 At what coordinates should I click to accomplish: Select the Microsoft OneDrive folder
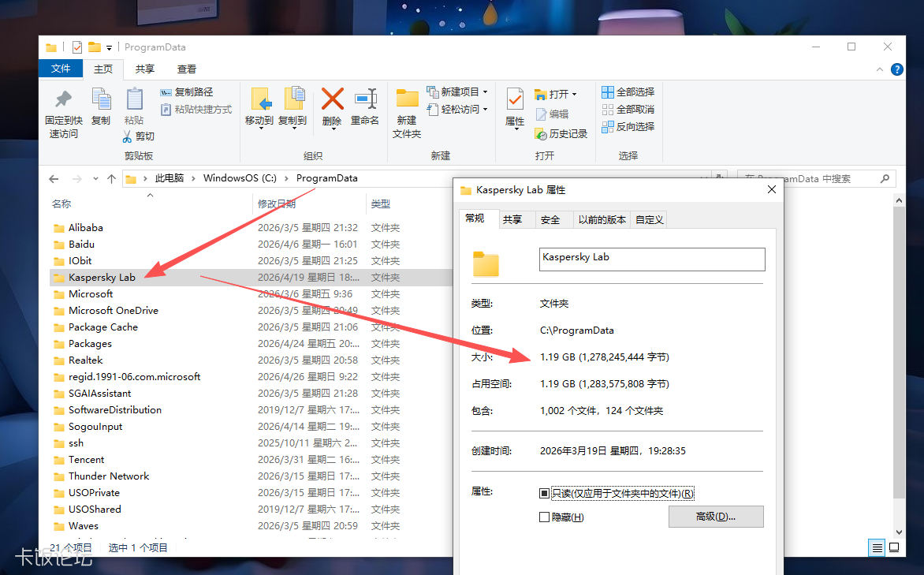[x=114, y=310]
